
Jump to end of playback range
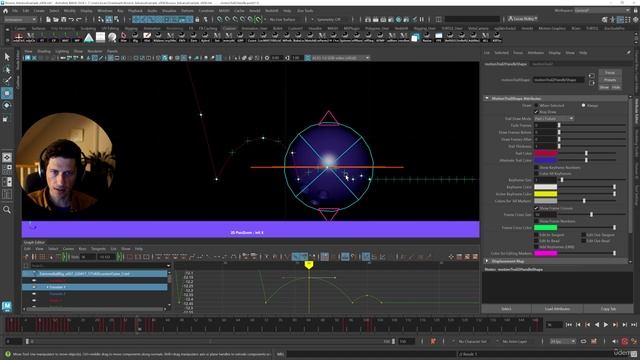tap(634, 324)
